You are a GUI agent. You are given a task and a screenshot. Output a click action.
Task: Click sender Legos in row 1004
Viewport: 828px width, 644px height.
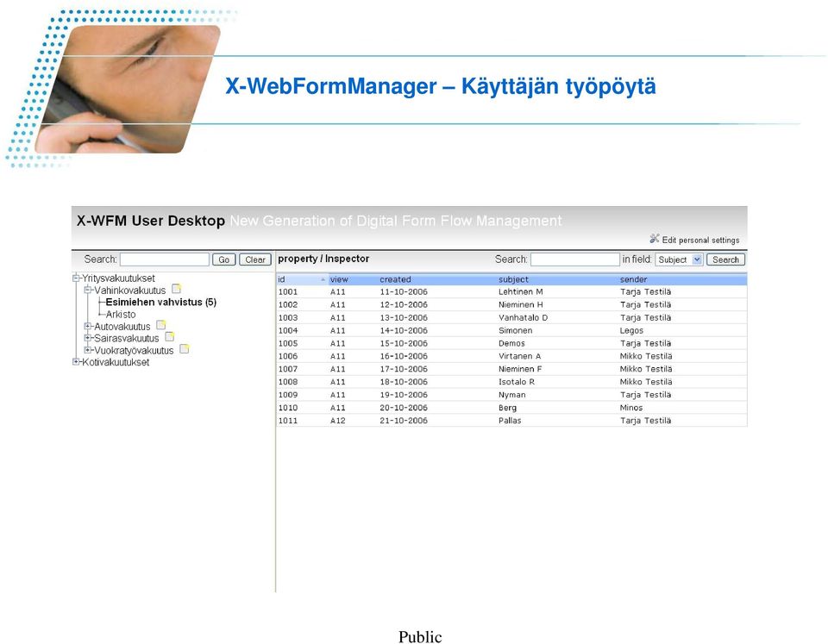tap(631, 330)
